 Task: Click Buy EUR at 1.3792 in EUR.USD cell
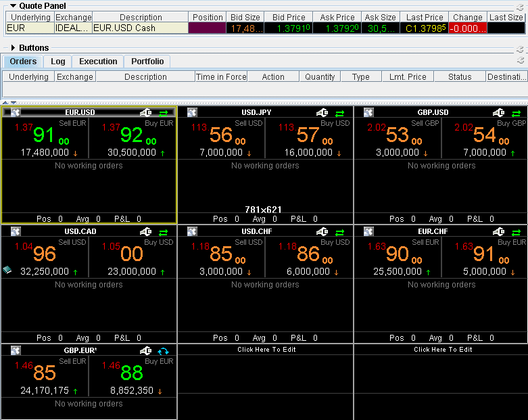[133, 138]
